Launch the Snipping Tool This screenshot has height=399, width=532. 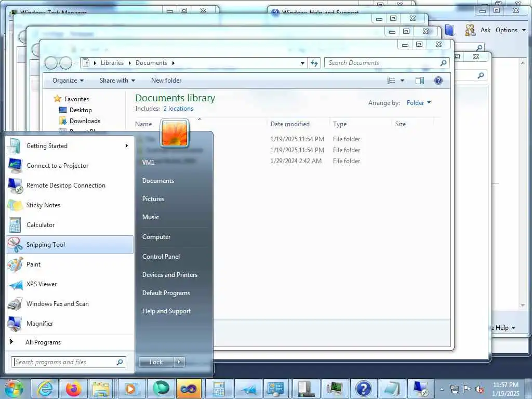(70, 245)
